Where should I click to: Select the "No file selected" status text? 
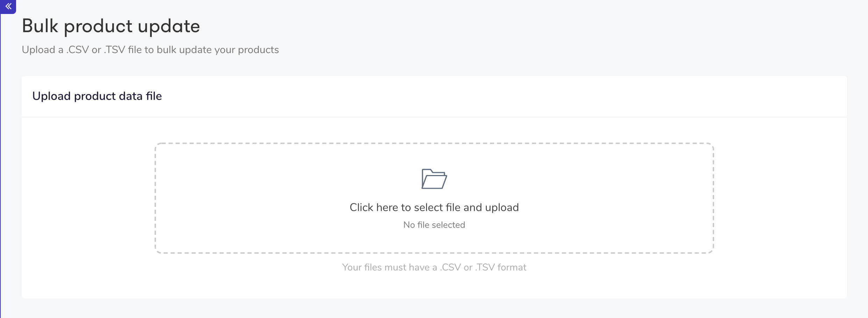click(x=434, y=225)
